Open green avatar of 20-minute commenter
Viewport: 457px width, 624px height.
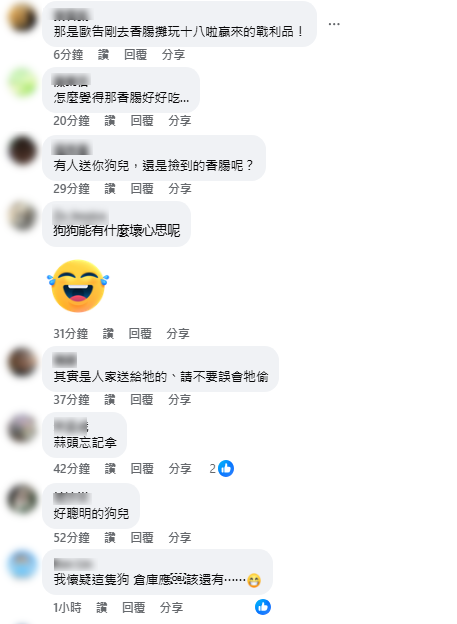[x=22, y=82]
